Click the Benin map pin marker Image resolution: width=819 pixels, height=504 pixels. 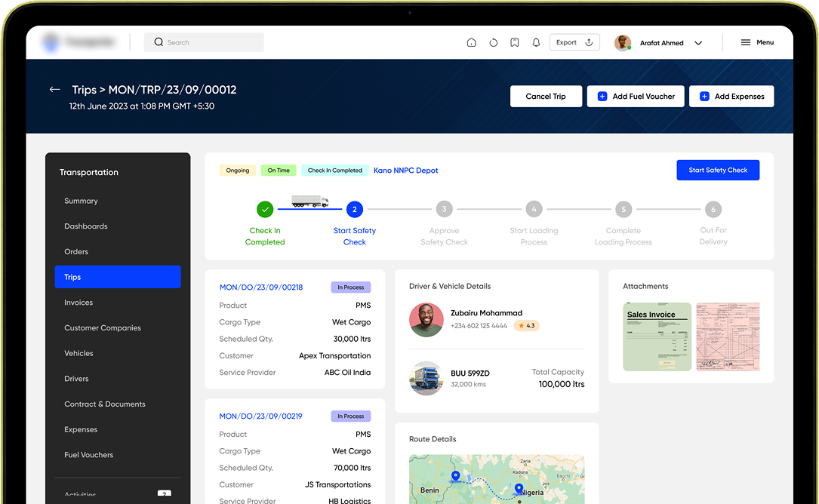(455, 476)
